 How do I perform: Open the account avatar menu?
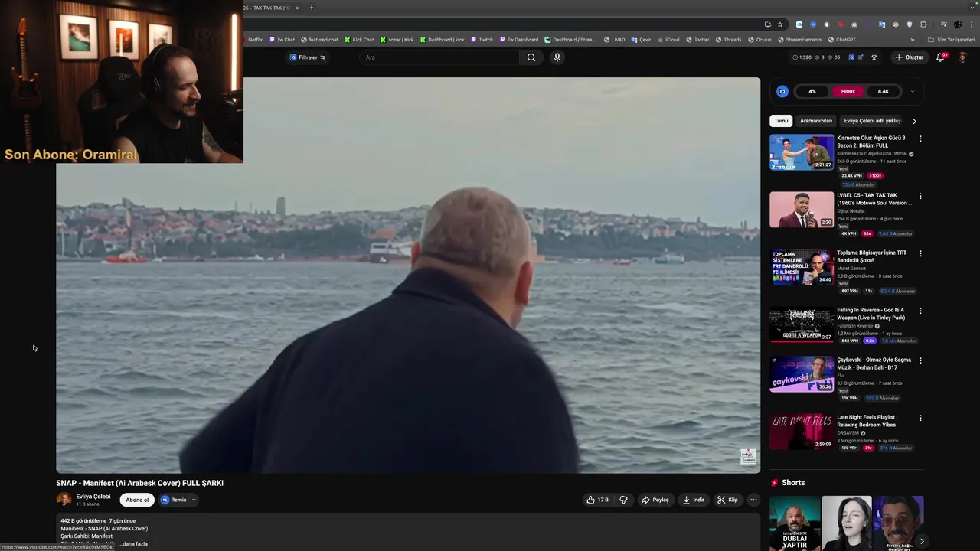[x=963, y=57]
